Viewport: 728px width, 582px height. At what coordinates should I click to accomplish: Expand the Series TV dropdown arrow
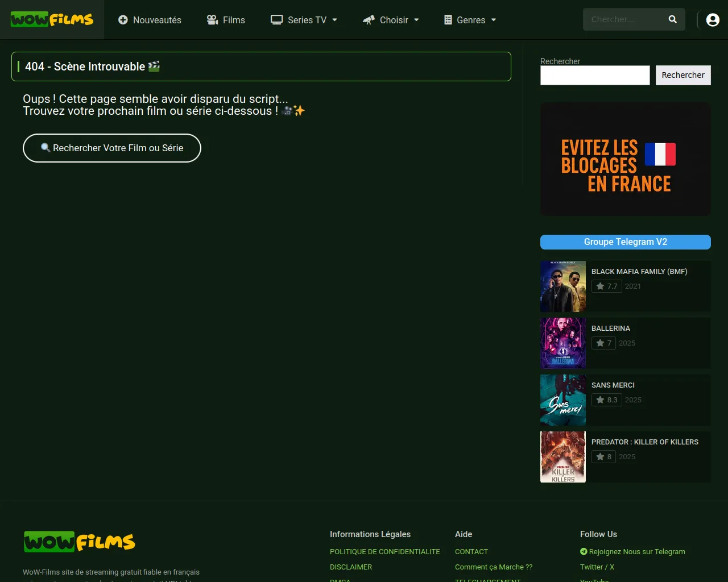(334, 20)
